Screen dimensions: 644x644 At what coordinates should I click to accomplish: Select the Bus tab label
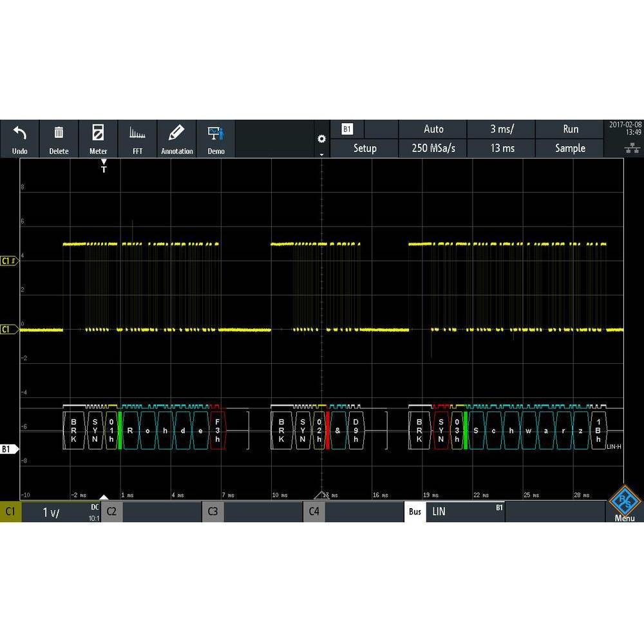coord(415,511)
